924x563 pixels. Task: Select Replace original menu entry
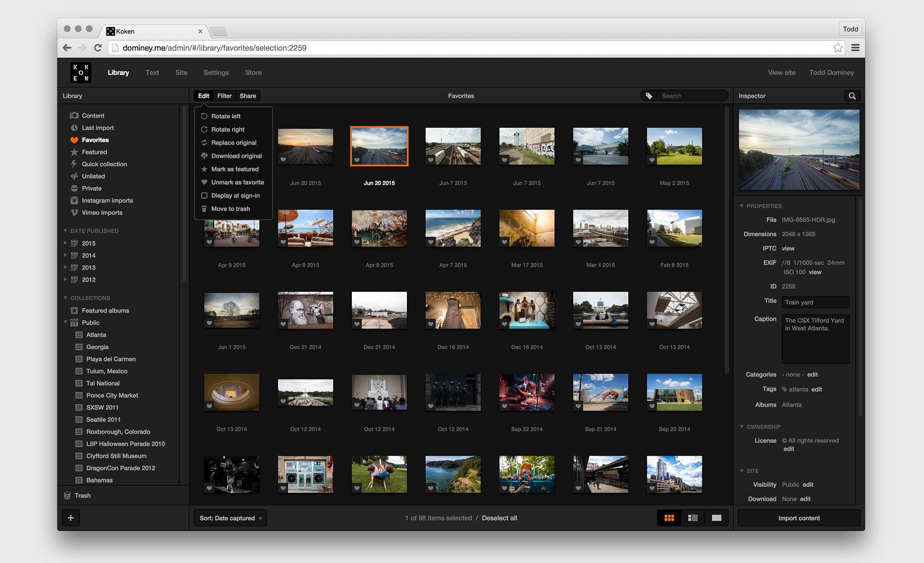[233, 143]
